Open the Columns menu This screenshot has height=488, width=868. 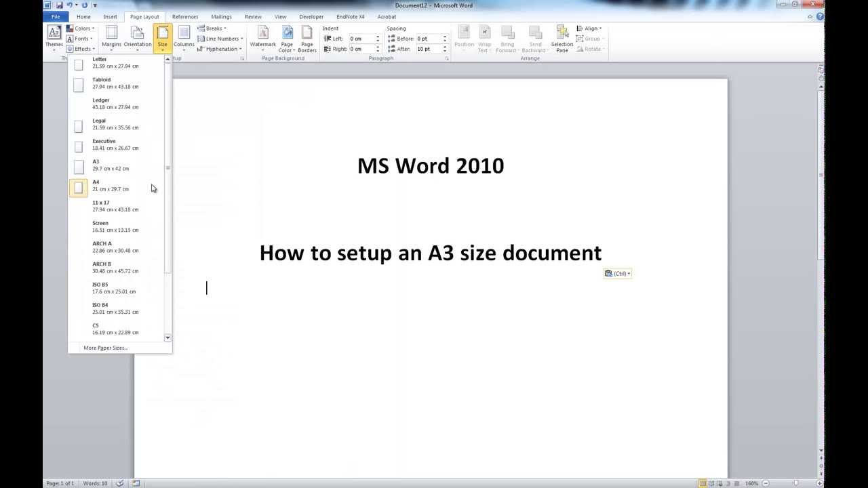[x=184, y=39]
